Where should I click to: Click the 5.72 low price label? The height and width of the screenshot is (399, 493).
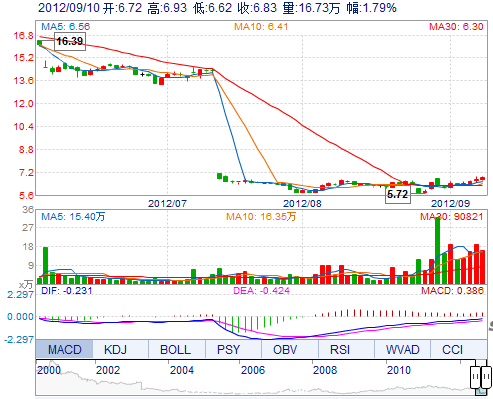pos(398,194)
